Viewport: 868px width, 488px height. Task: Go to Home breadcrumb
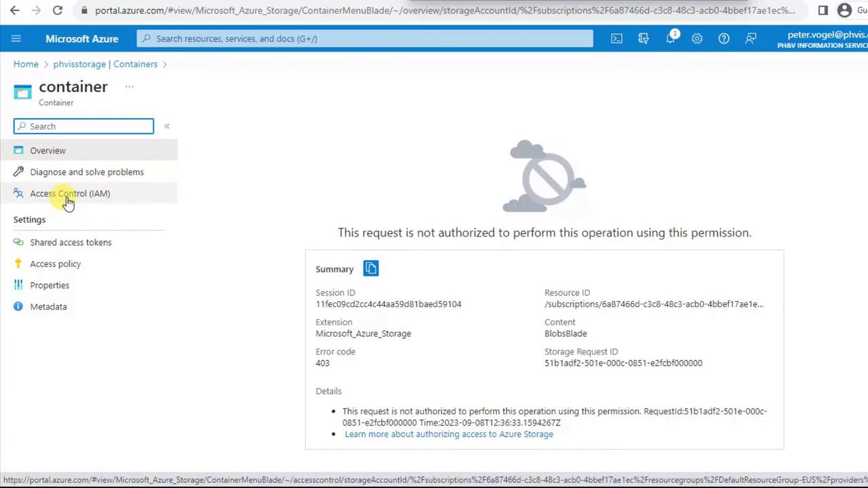click(26, 64)
